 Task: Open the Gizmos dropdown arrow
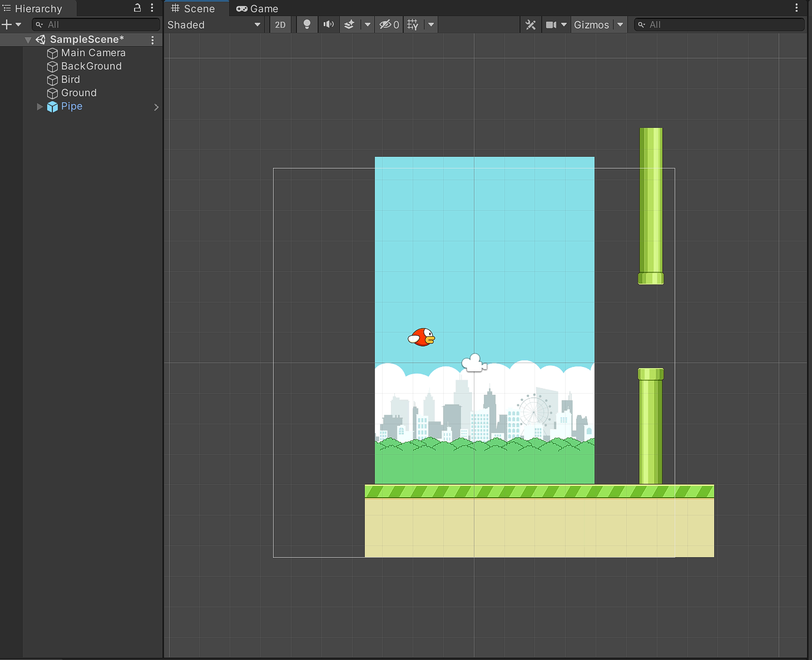click(x=620, y=24)
